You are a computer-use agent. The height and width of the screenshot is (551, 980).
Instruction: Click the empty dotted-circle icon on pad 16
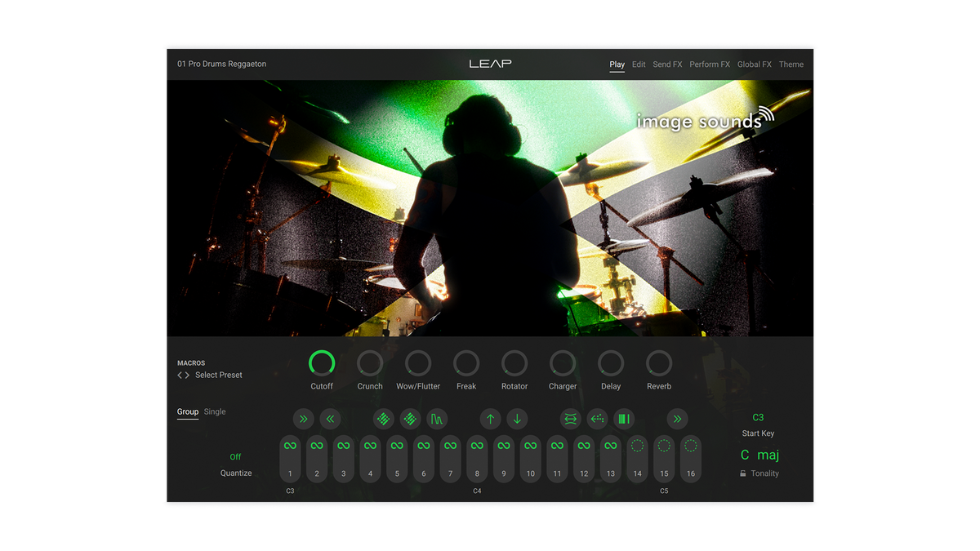(x=691, y=446)
